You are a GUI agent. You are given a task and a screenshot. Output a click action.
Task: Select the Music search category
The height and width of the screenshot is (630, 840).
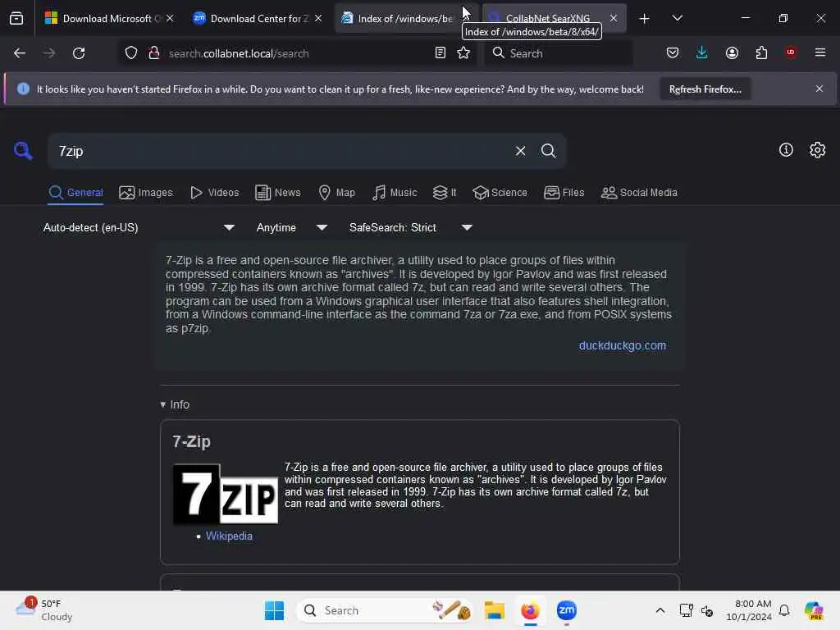(x=395, y=193)
